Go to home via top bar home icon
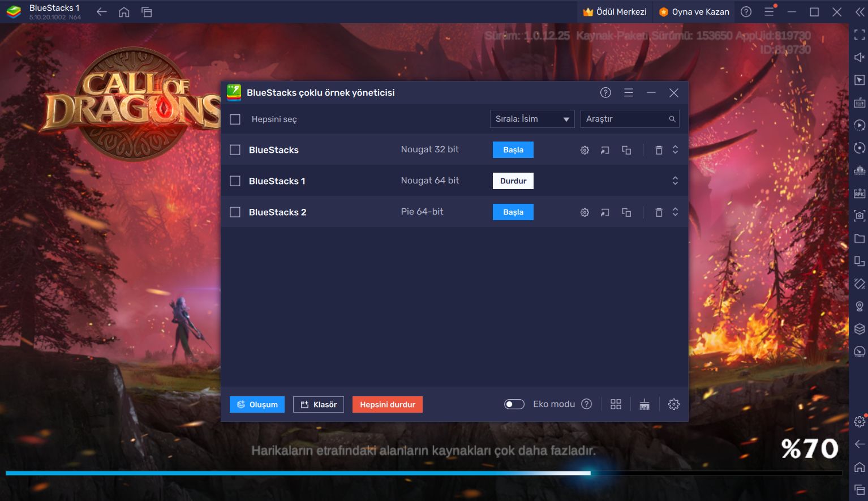 click(124, 12)
